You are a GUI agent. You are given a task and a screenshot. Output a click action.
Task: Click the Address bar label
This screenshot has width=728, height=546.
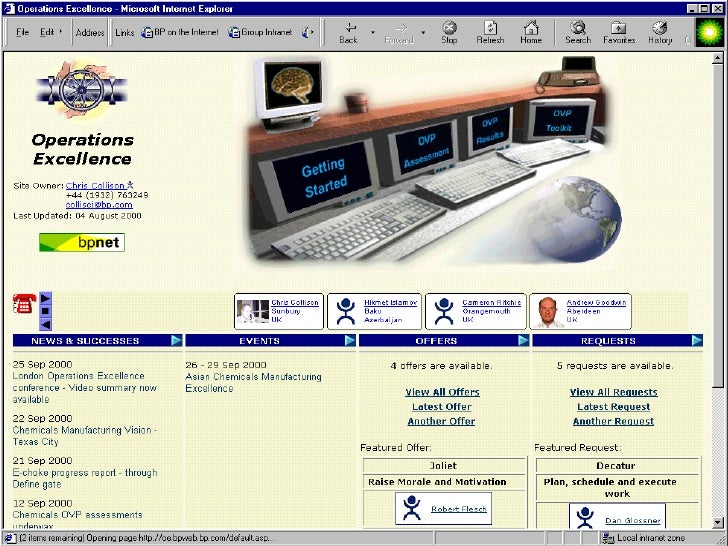click(90, 32)
